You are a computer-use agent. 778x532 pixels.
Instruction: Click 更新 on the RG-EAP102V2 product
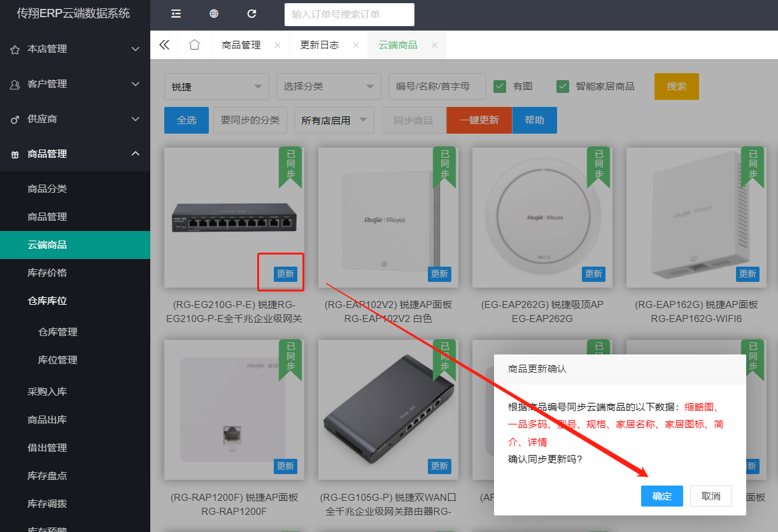tap(439, 274)
